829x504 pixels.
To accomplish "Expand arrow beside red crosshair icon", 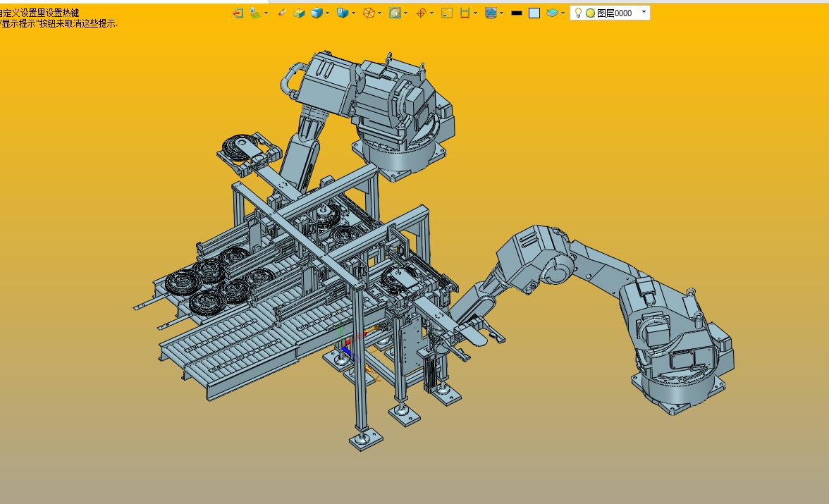I will pos(432,13).
